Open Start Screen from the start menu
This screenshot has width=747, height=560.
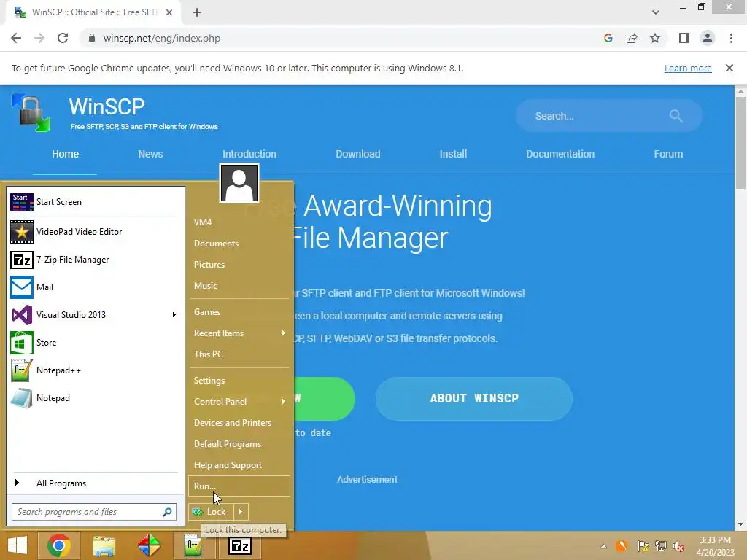96,202
